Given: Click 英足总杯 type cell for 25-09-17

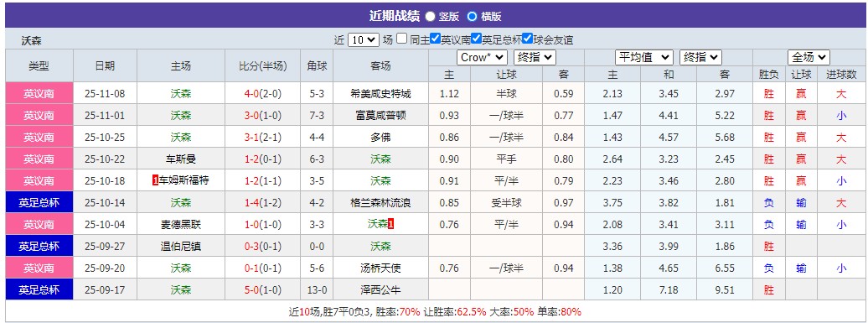Looking at the screenshot, I should point(39,289).
